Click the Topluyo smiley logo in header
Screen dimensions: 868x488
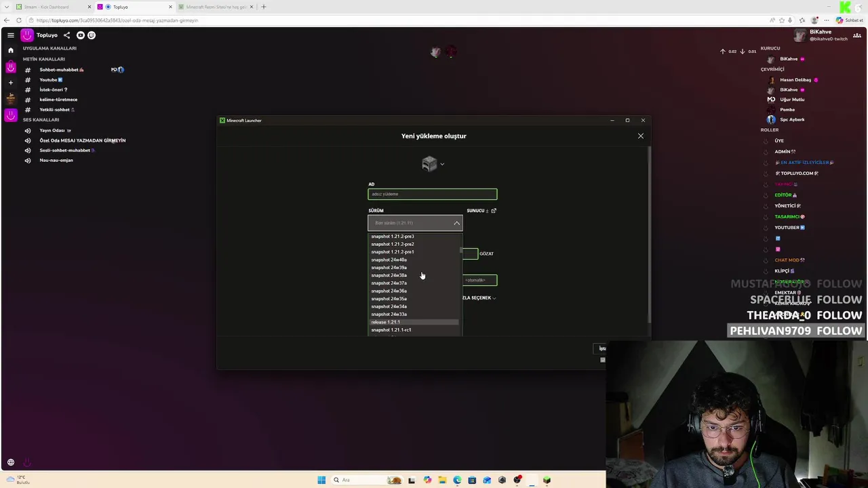pyautogui.click(x=27, y=35)
